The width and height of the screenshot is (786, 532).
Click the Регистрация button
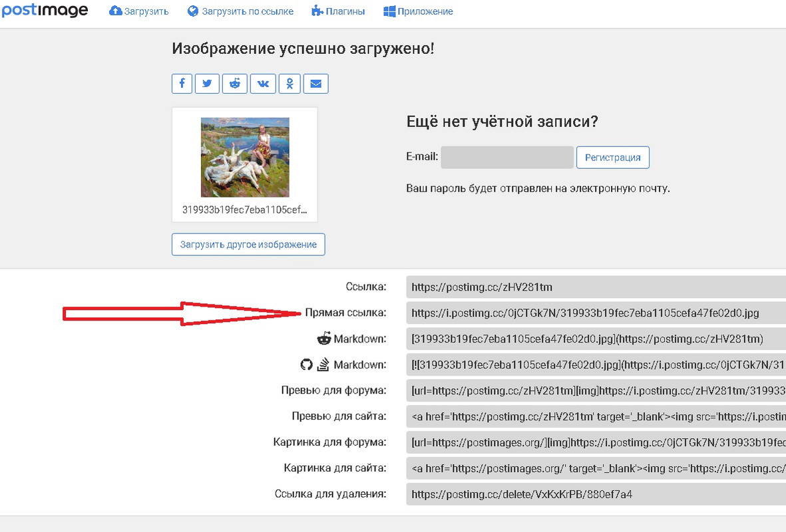pos(612,158)
